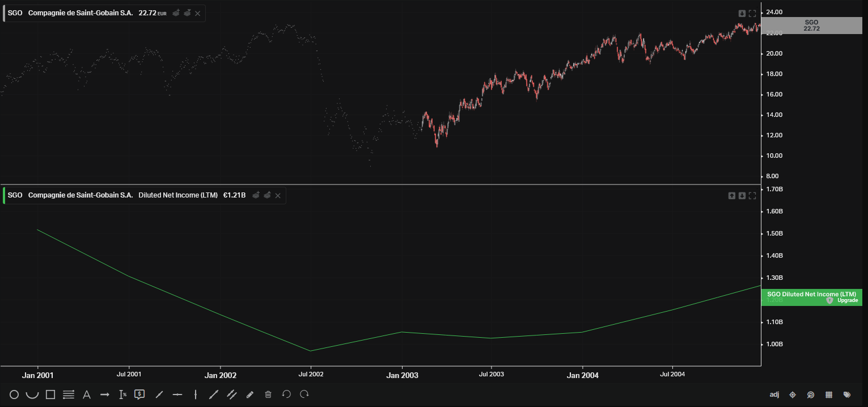Click the Upgrade link on green label
This screenshot has height=407, width=868.
[847, 300]
